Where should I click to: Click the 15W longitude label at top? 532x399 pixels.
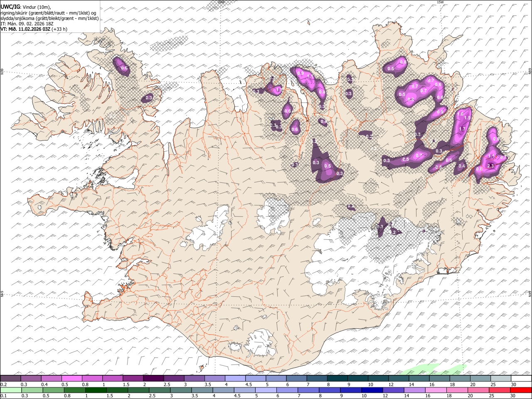[x=440, y=2]
